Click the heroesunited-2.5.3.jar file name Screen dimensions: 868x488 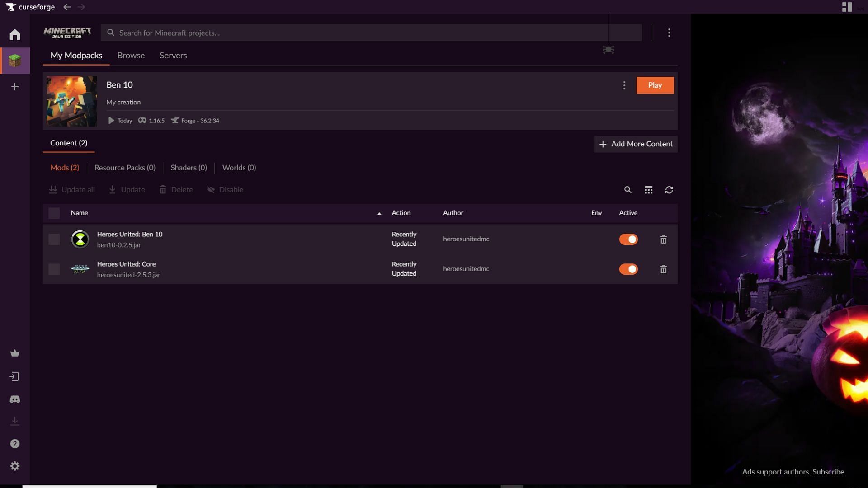coord(128,275)
